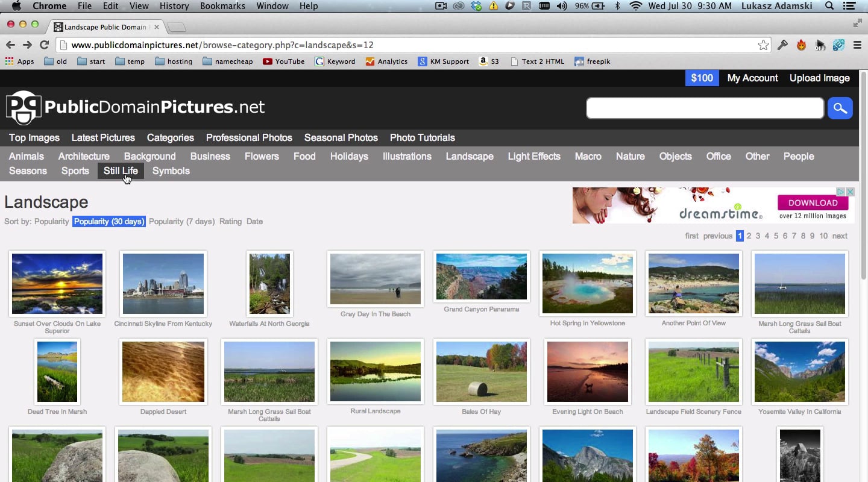Select the Animals category
Screen dimensions: 868x482
coord(27,157)
